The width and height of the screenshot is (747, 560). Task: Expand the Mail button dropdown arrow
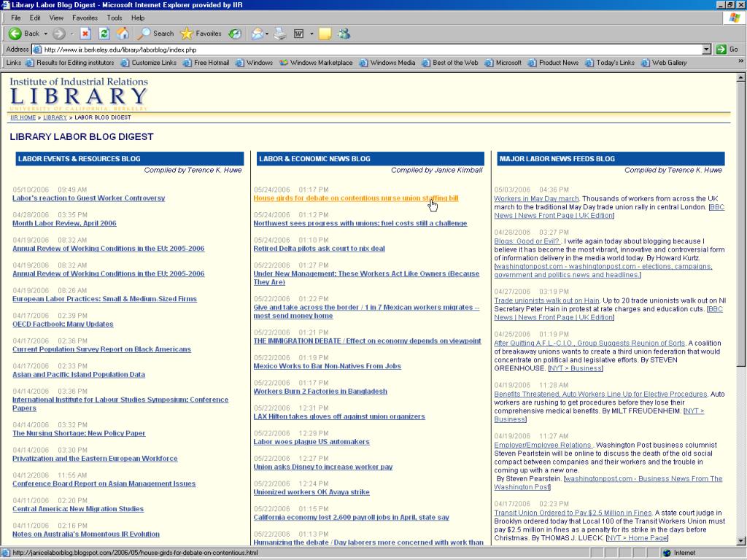coord(267,34)
